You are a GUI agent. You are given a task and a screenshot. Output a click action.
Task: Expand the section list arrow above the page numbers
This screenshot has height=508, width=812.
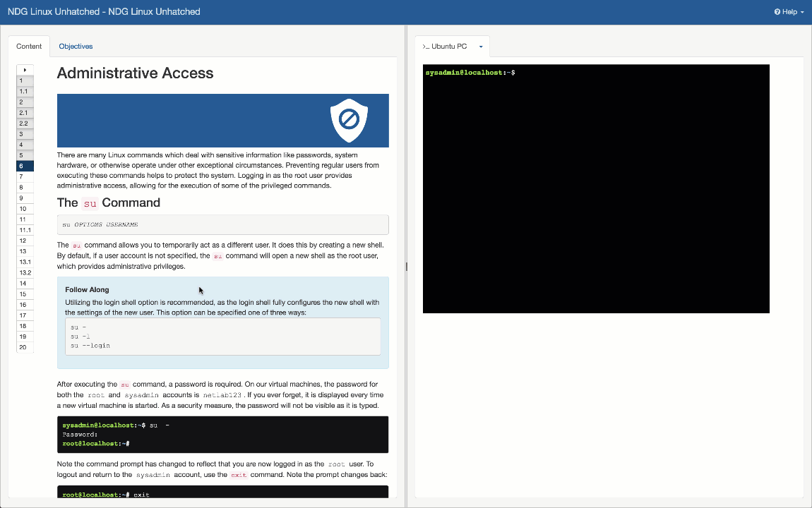(x=25, y=70)
